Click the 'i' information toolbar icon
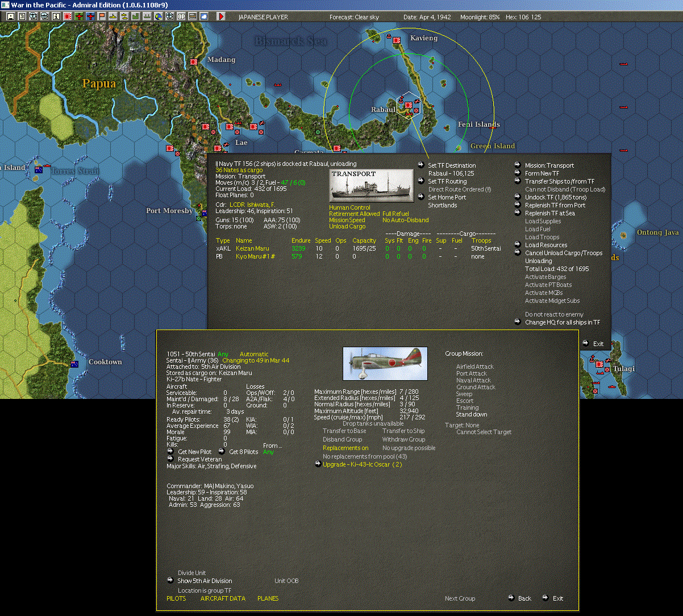 click(x=56, y=16)
